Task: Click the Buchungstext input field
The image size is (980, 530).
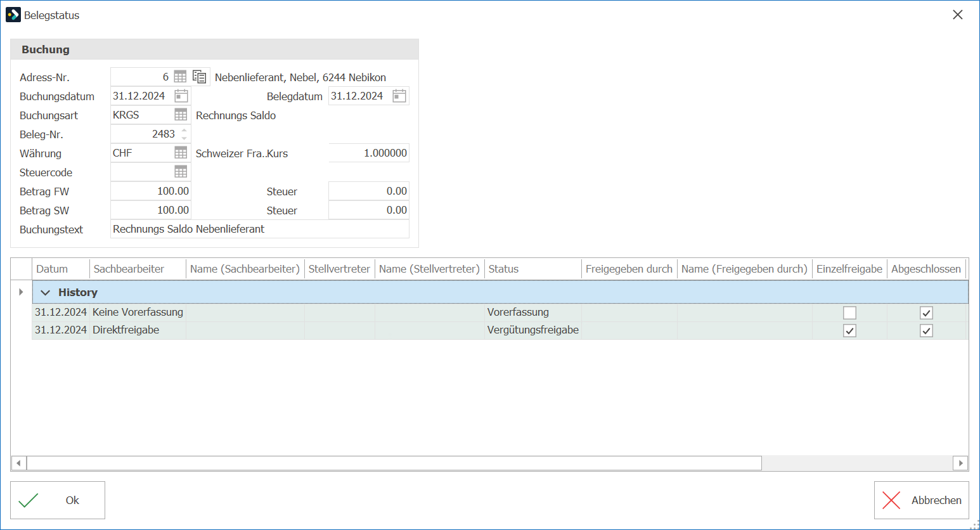Action: tap(260, 229)
